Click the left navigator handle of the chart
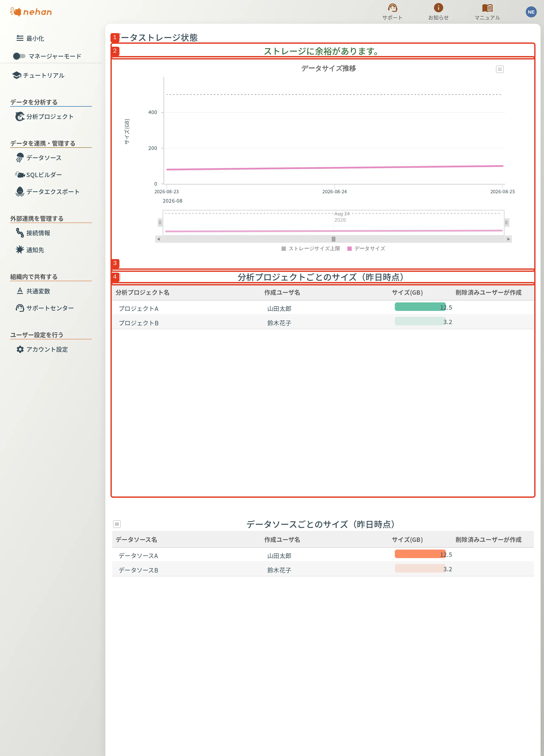 pyautogui.click(x=160, y=223)
